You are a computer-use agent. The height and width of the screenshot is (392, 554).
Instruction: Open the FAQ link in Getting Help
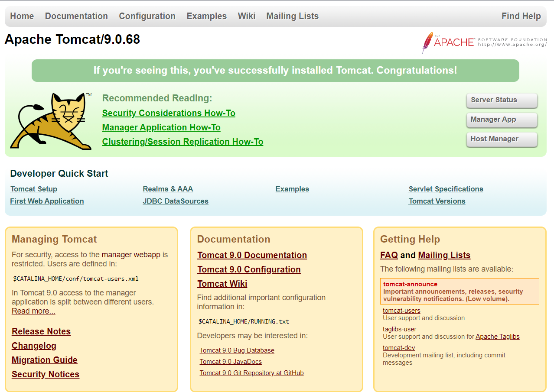[389, 255]
